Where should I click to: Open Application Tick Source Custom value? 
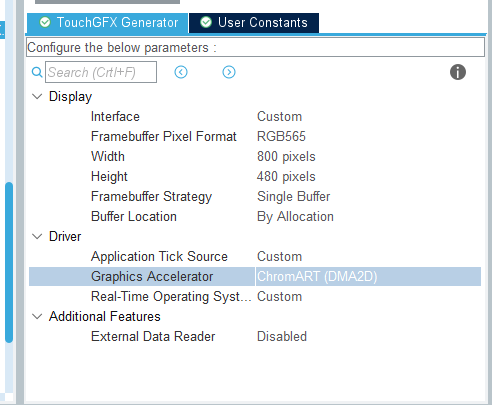[279, 257]
